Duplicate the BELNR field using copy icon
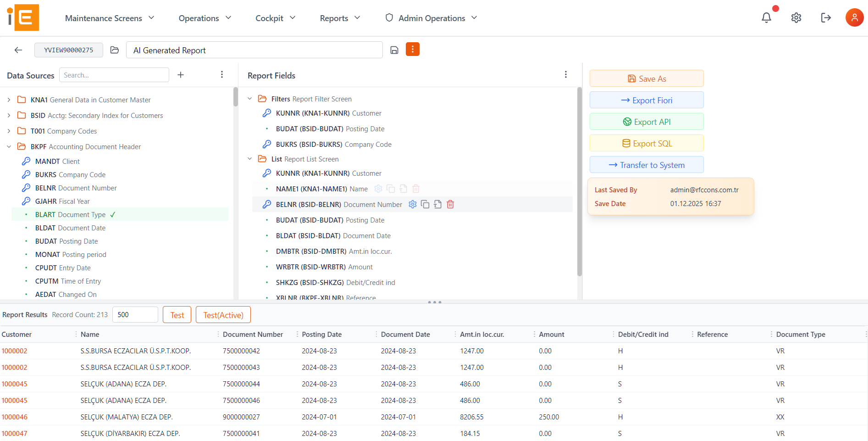868x441 pixels. 425,204
